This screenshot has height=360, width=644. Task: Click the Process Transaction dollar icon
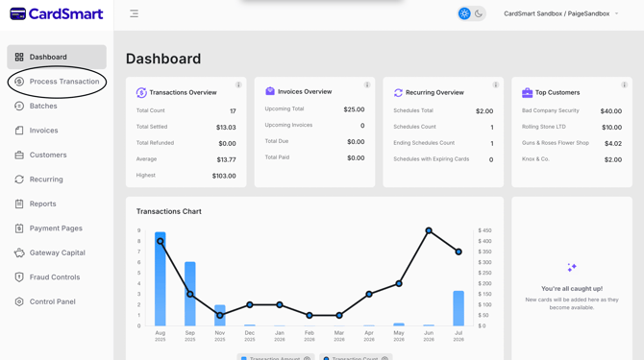[19, 82]
